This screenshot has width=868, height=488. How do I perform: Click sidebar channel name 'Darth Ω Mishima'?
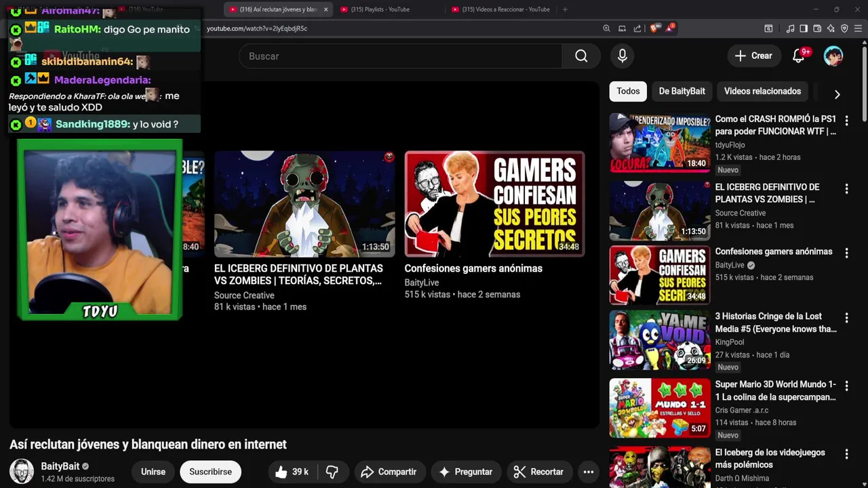pos(742,478)
